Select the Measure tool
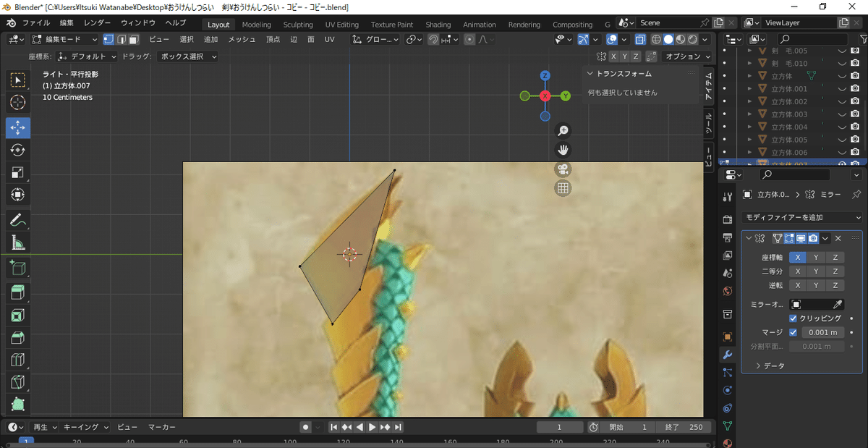 pos(18,242)
